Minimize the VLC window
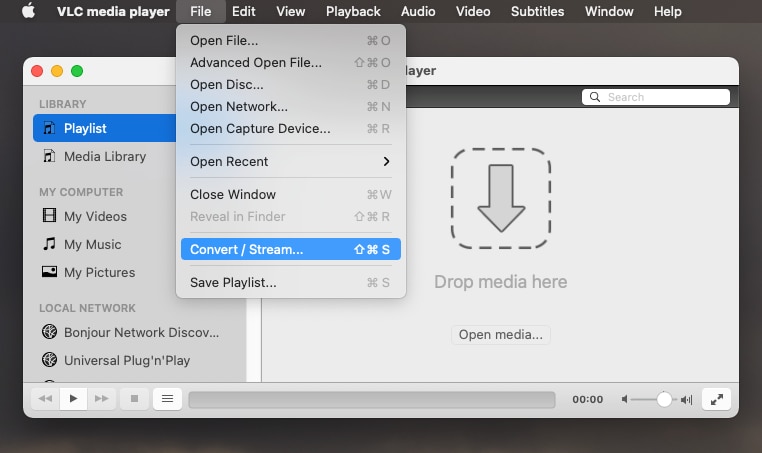Viewport: 762px width, 453px height. tap(57, 71)
